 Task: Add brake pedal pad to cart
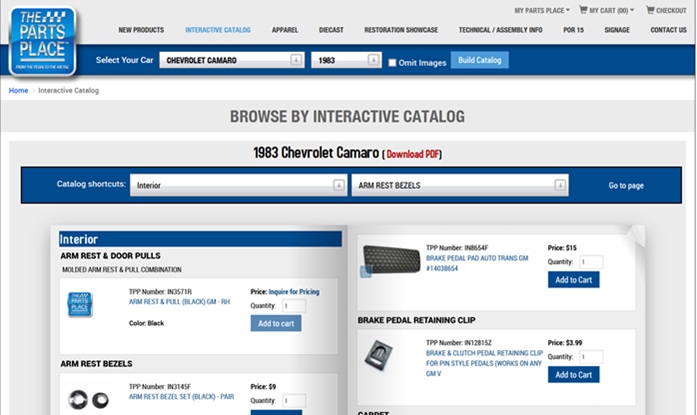pos(573,280)
